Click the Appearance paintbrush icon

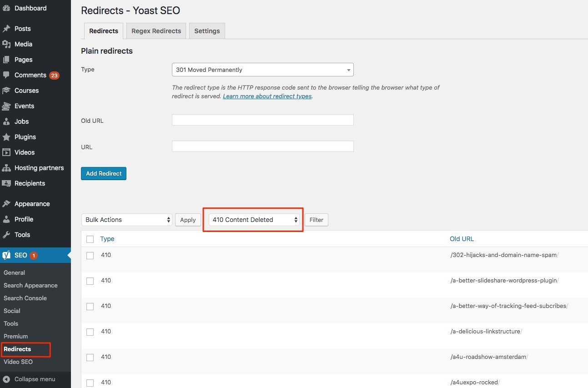point(6,204)
